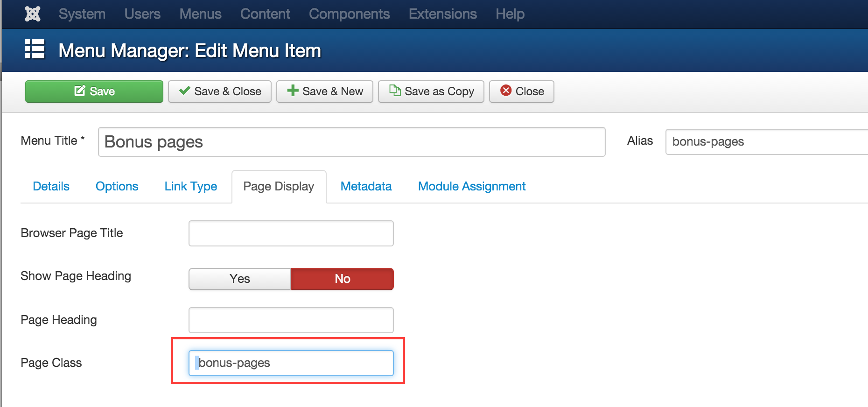Image resolution: width=868 pixels, height=407 pixels.
Task: Open the Menus menu
Action: click(200, 14)
